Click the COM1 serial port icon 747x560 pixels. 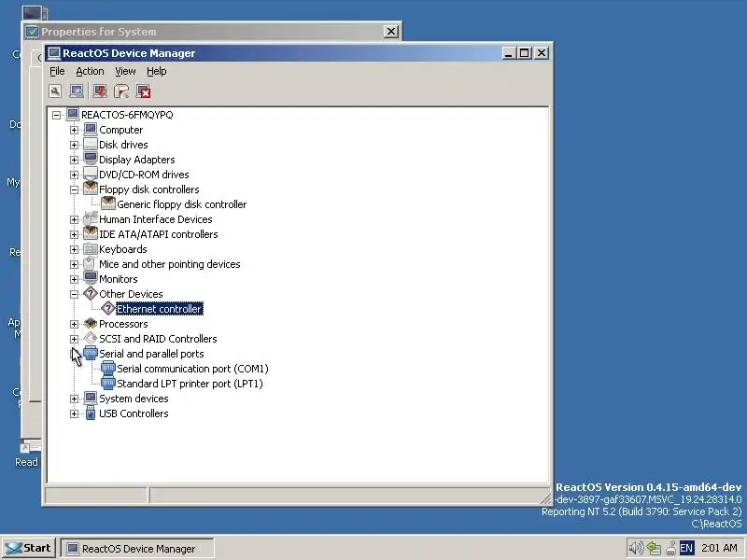point(108,369)
